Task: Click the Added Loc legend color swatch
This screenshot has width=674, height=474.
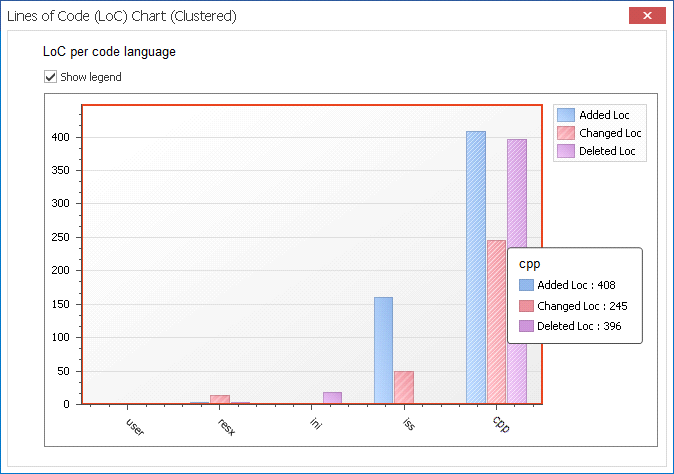Action: pos(566,115)
